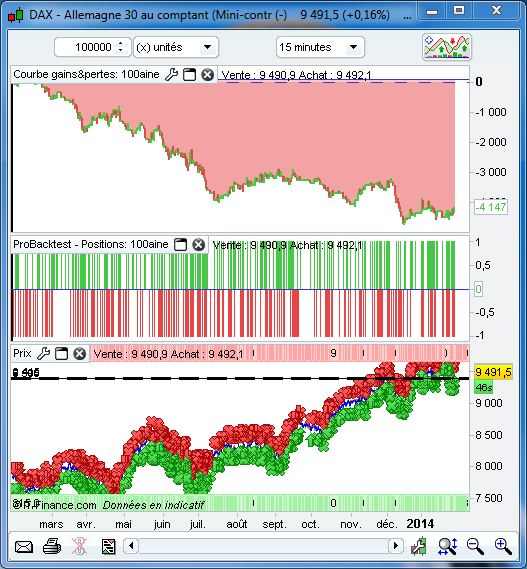Zoom out with the minus magnifier

475,546
